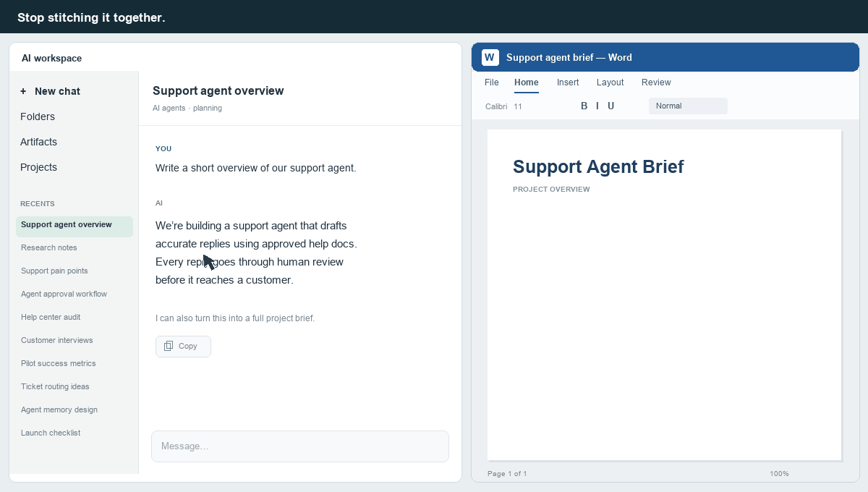The width and height of the screenshot is (868, 492).
Task: Click the full project brief suggestion text
Action: [235, 318]
